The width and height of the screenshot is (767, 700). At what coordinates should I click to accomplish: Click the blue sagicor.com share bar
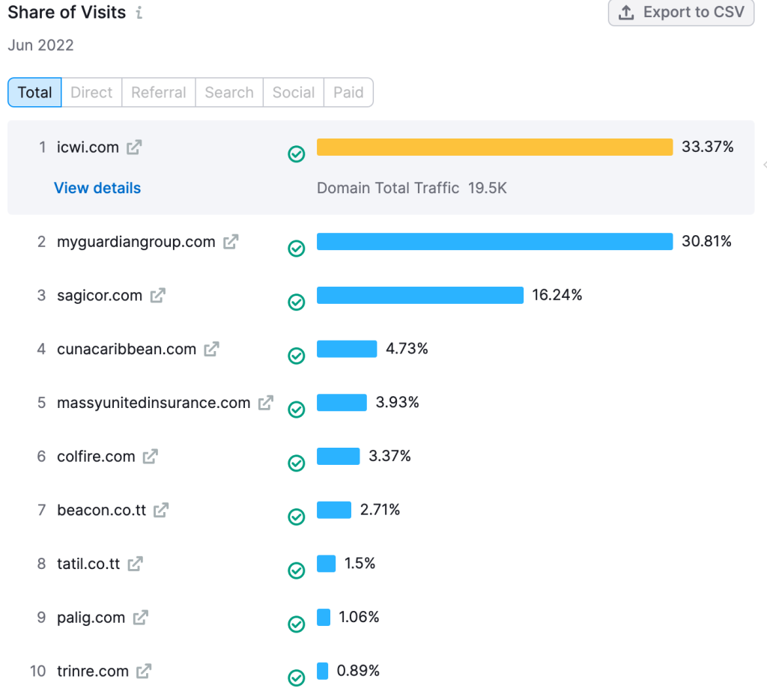420,295
